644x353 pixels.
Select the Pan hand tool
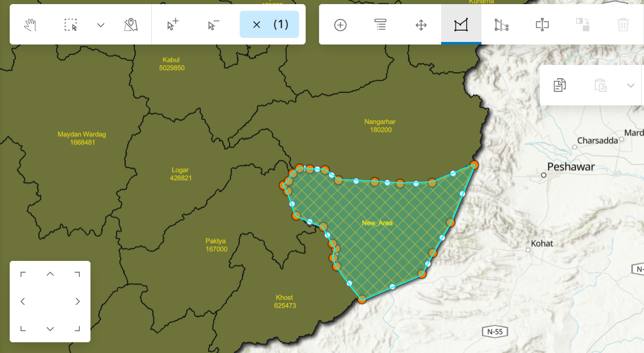pyautogui.click(x=30, y=24)
